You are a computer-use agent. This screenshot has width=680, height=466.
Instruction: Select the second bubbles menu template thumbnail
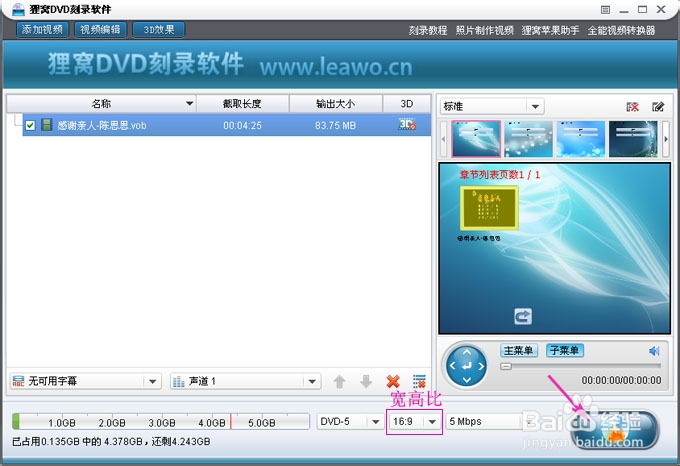point(528,139)
